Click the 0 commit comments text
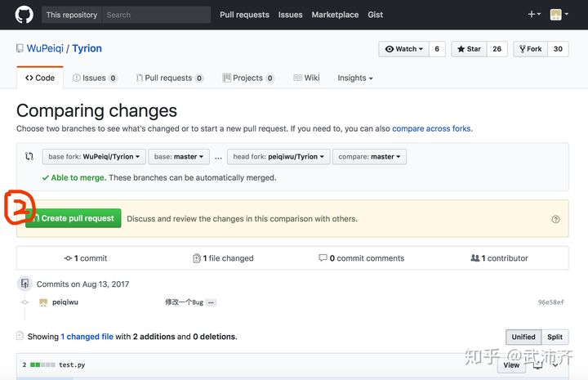Viewport: 588px width, 380px height. 367,258
